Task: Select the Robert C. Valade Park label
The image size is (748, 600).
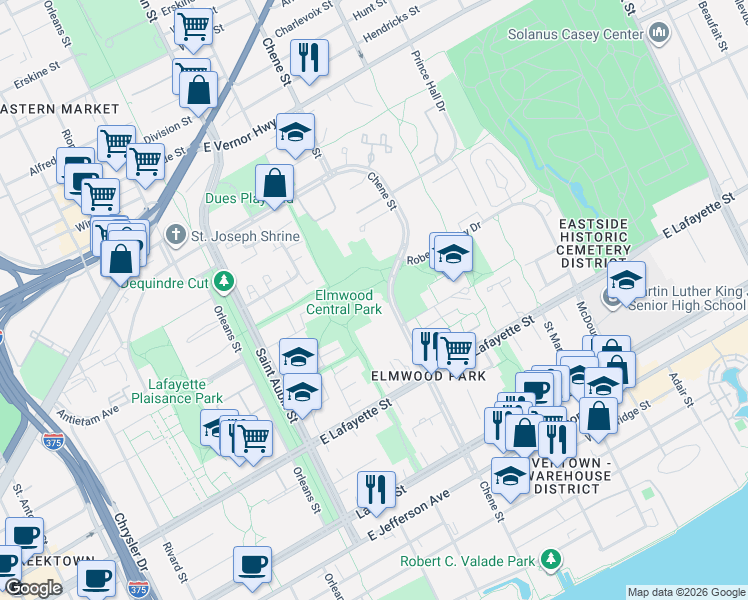Action: pos(467,561)
